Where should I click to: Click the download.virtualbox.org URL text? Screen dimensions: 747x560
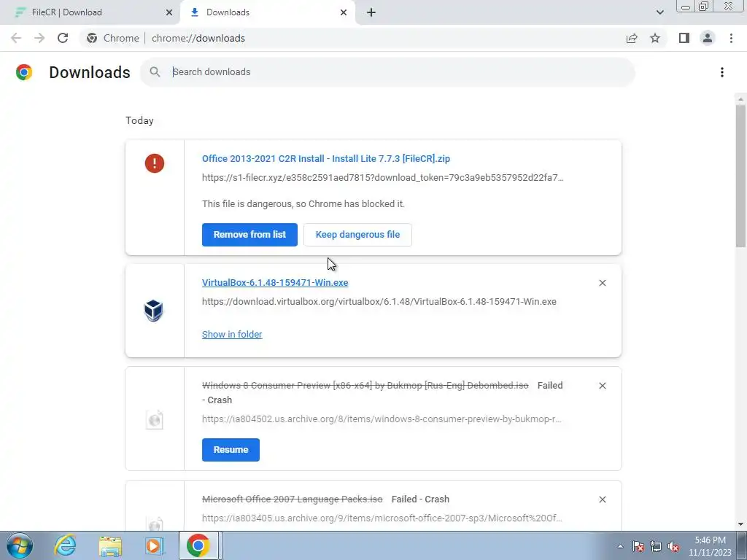379,302
